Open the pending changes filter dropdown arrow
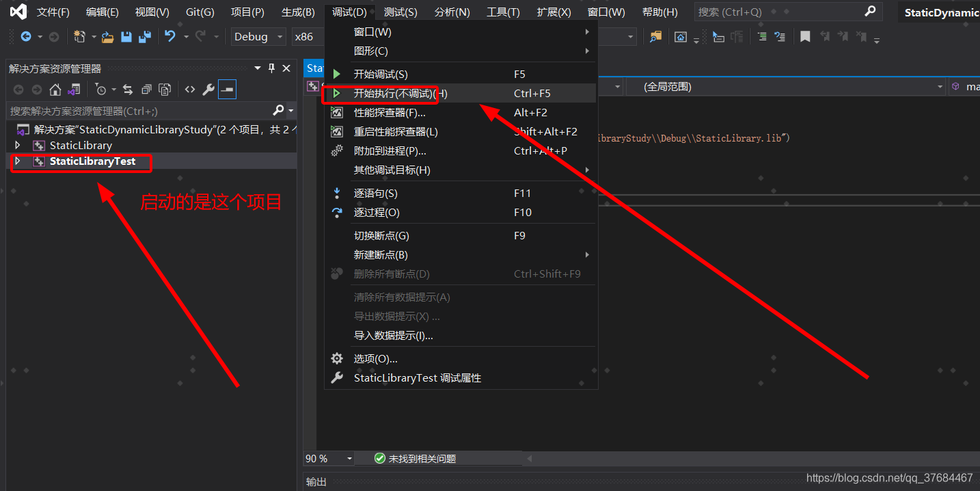The width and height of the screenshot is (980, 491). pyautogui.click(x=114, y=90)
